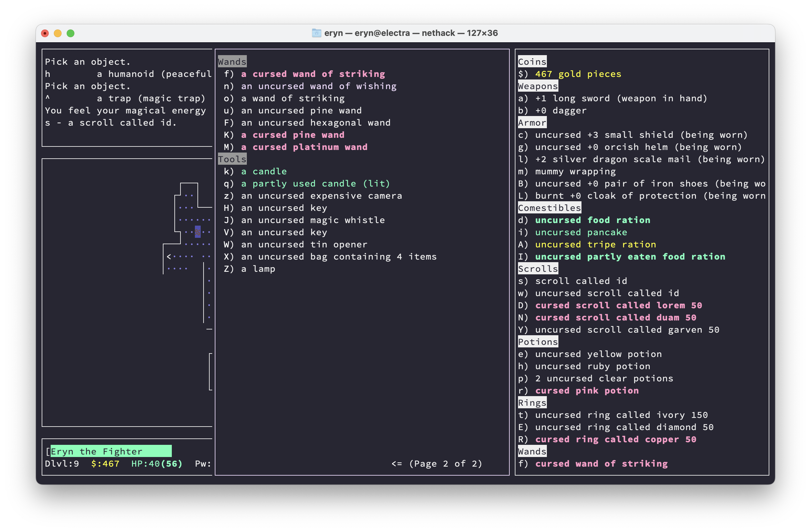This screenshot has height=532, width=811.
Task: Click the green zoom window button
Action: click(71, 33)
